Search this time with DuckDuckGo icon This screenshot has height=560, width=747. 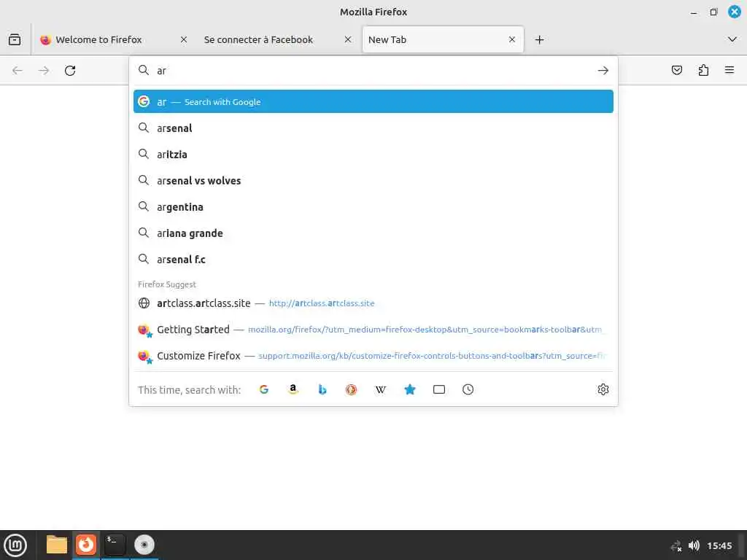pos(351,389)
